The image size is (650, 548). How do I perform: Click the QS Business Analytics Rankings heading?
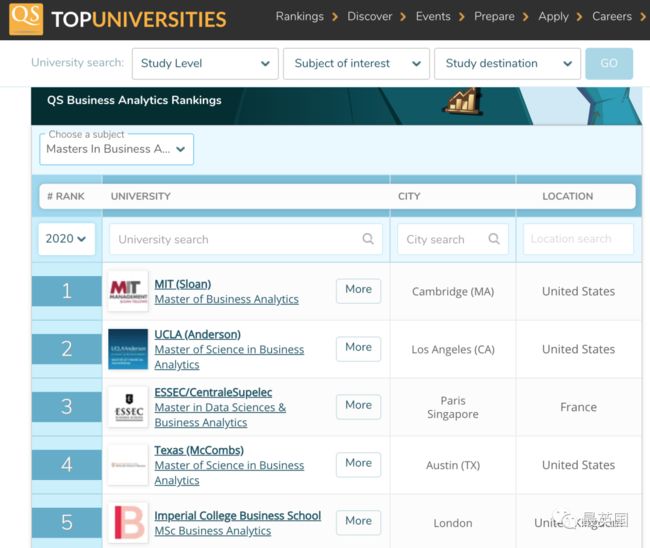pyautogui.click(x=134, y=100)
